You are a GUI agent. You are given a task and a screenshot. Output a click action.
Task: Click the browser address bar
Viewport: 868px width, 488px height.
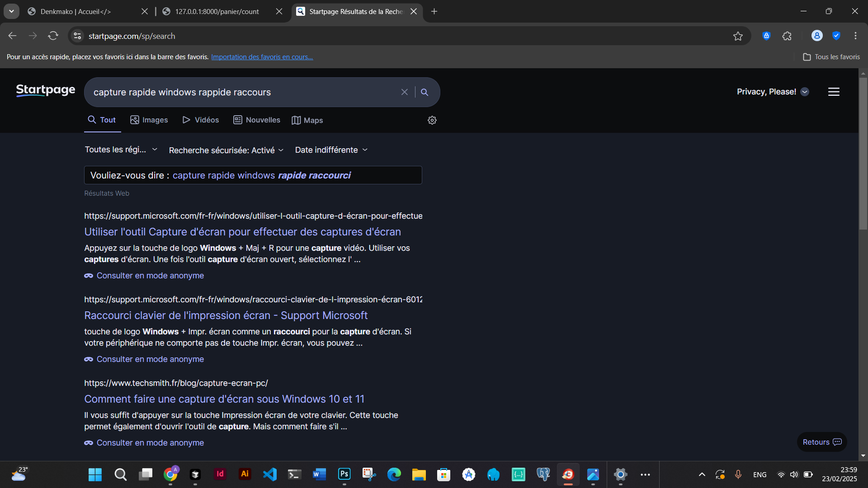[x=407, y=36]
